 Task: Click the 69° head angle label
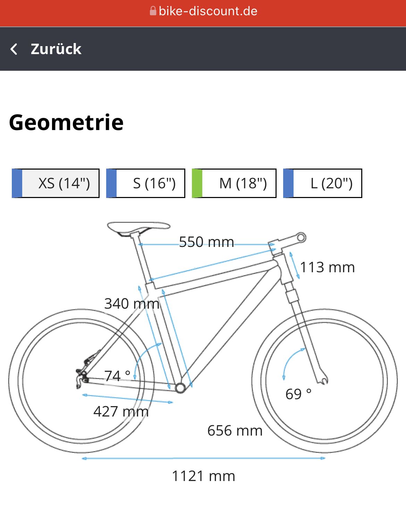298,394
